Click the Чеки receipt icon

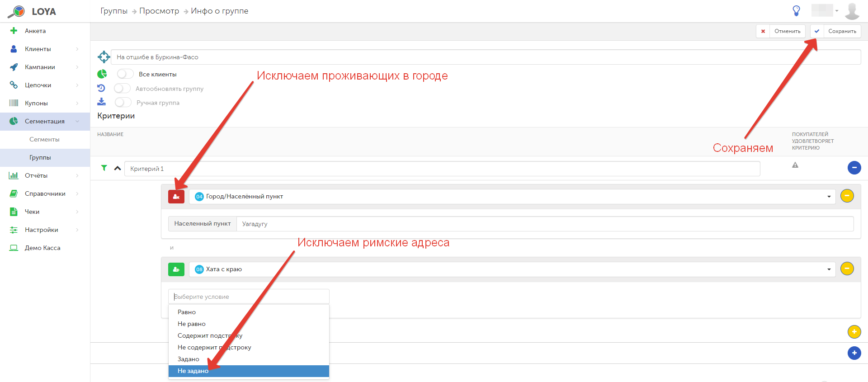14,212
